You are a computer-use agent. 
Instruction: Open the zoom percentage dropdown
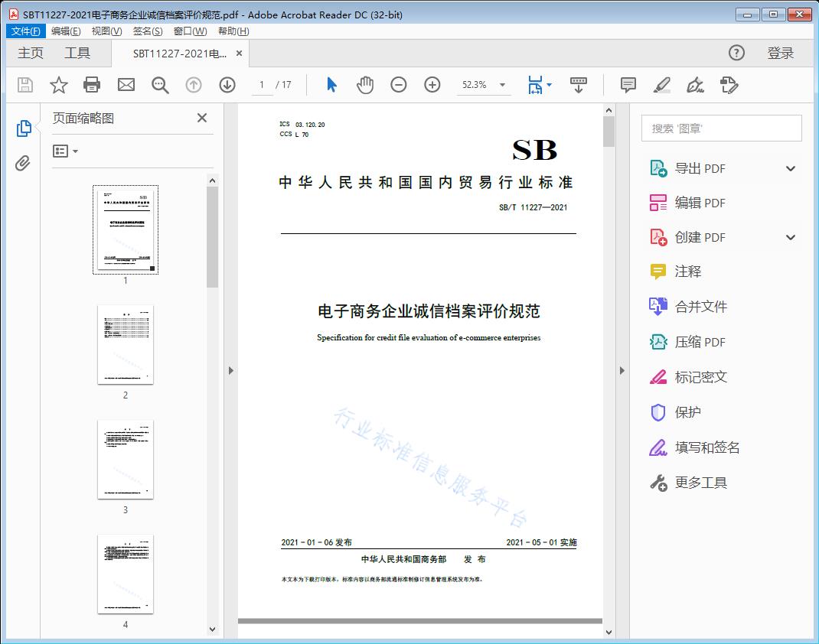click(501, 85)
